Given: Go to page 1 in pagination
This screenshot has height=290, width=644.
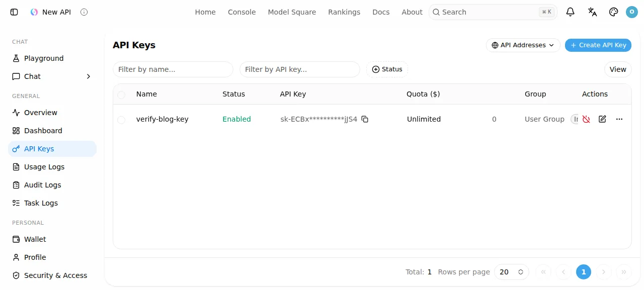Looking at the screenshot, I should click(584, 272).
